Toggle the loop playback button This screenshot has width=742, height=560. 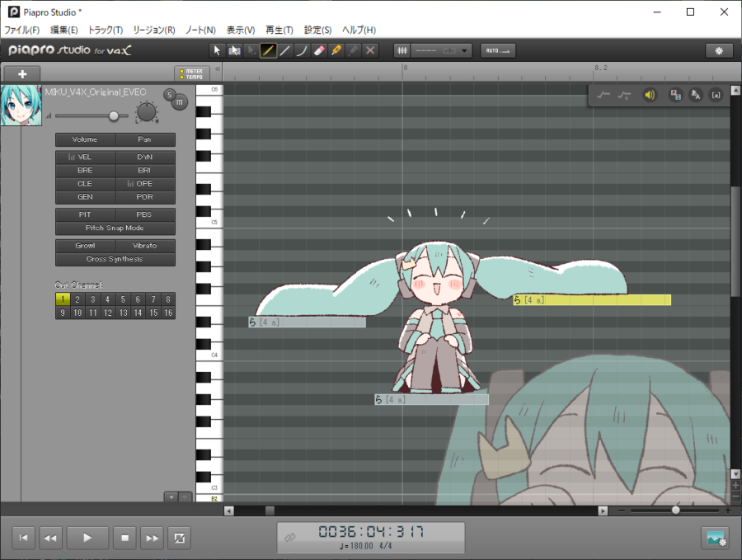click(x=180, y=538)
